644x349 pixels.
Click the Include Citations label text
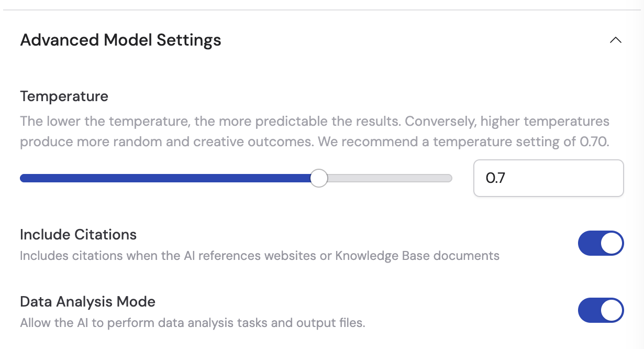tap(77, 234)
